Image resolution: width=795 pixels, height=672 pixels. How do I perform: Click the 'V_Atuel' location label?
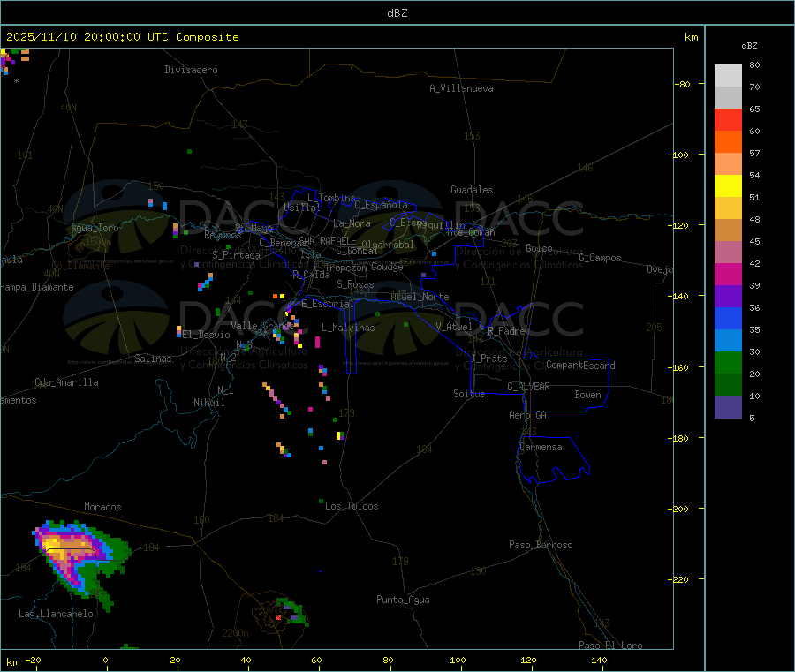tap(454, 327)
